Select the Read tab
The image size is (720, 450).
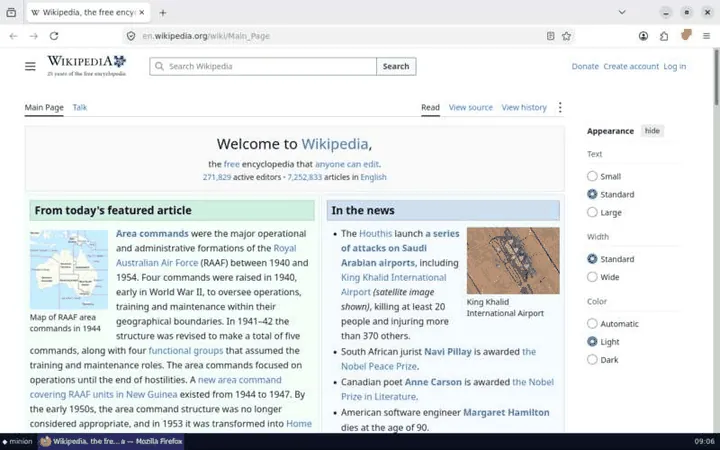pos(430,107)
